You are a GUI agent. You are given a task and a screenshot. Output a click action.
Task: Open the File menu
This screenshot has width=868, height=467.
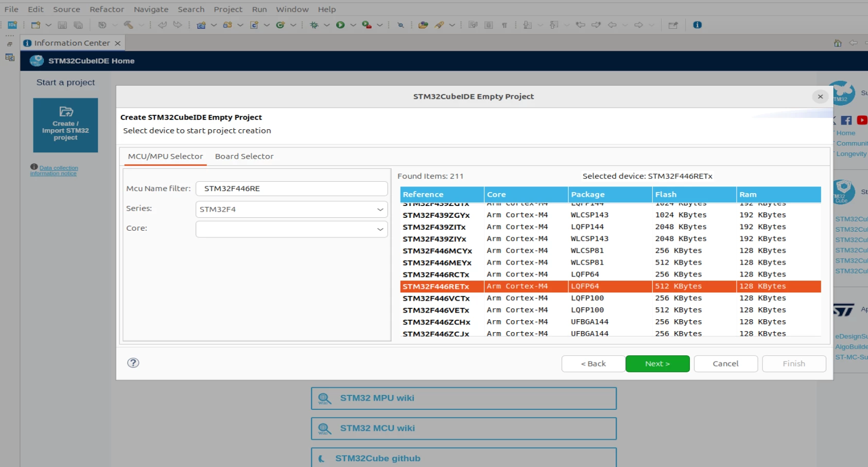(x=11, y=9)
